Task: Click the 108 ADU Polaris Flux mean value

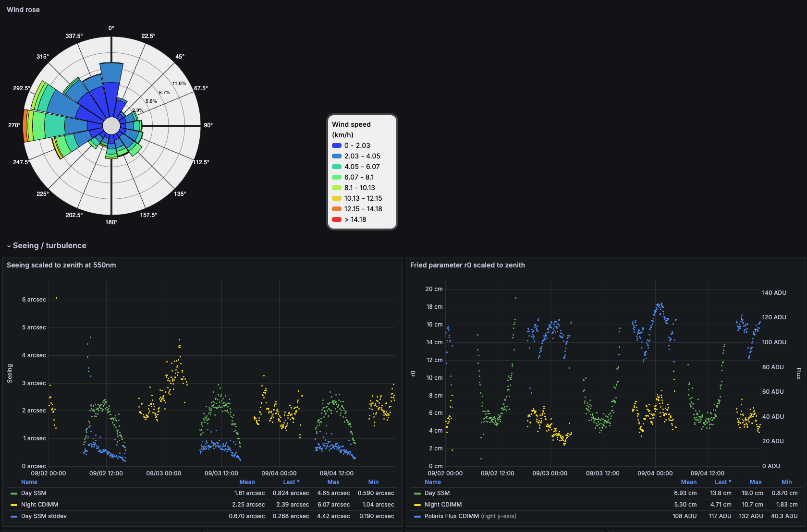Action: point(685,516)
